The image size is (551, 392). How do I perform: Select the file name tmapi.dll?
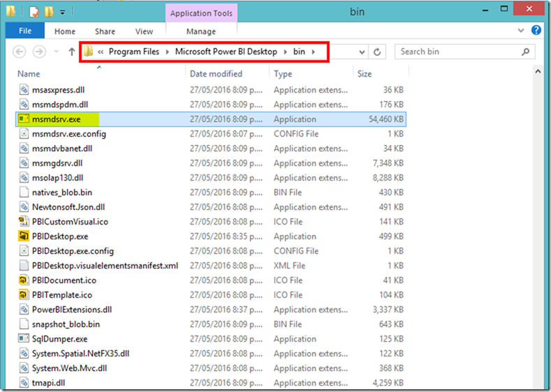click(x=48, y=383)
